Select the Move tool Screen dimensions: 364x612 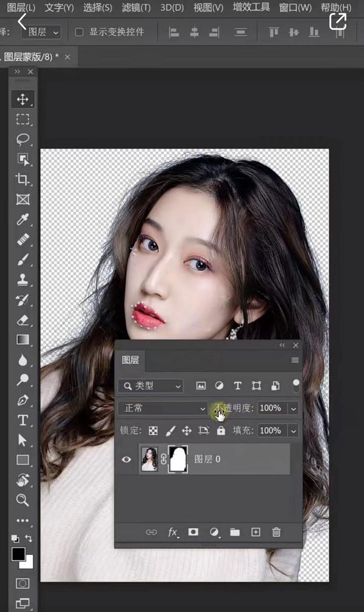pos(23,99)
